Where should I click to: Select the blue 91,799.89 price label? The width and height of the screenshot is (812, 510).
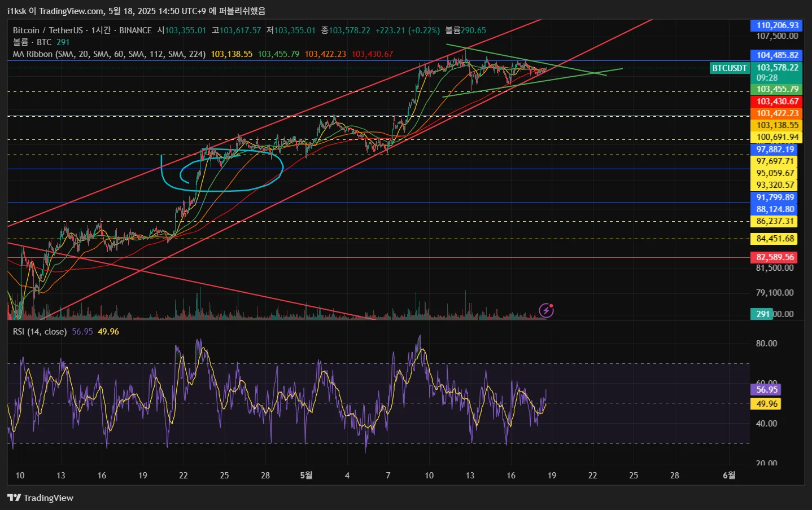[774, 197]
